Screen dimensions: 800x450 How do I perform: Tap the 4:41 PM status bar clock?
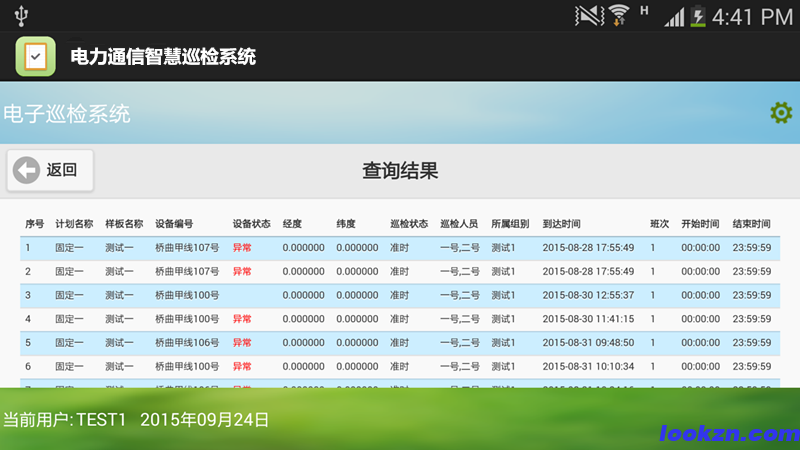[751, 16]
